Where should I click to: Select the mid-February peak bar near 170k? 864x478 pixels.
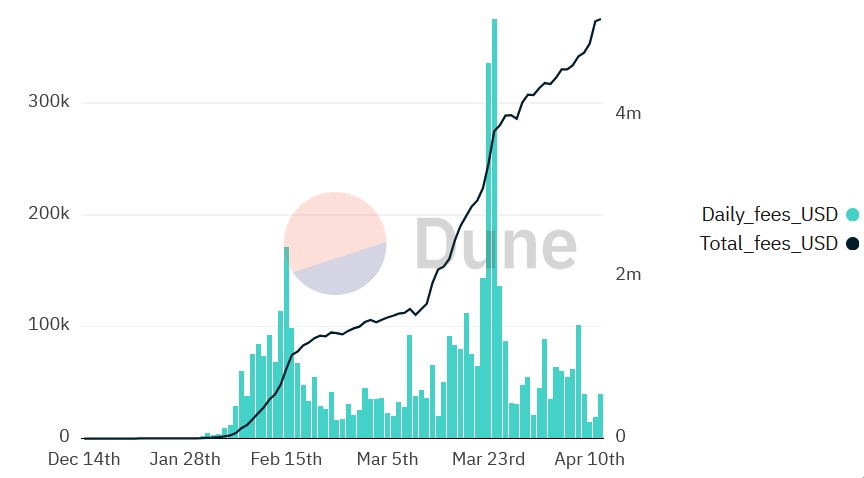point(286,342)
